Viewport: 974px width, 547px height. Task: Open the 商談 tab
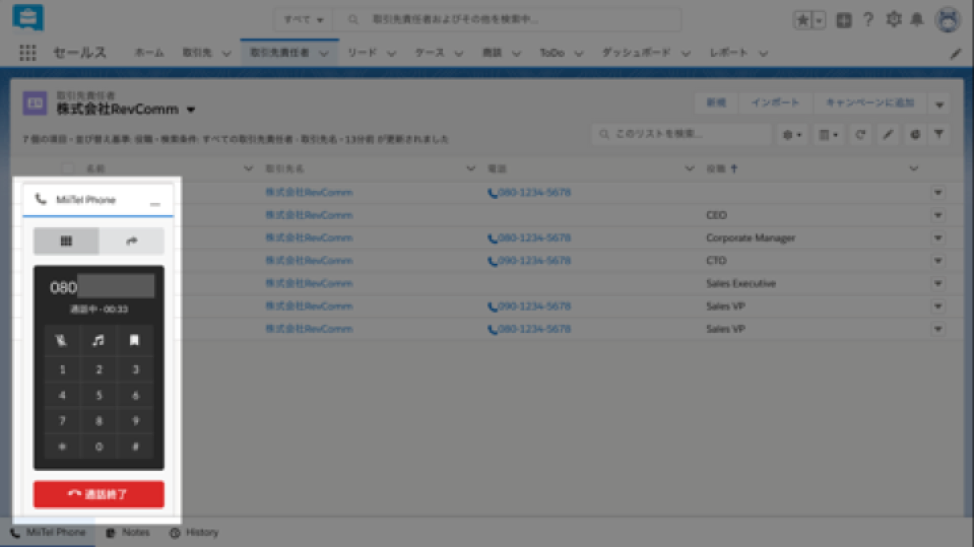click(x=492, y=53)
